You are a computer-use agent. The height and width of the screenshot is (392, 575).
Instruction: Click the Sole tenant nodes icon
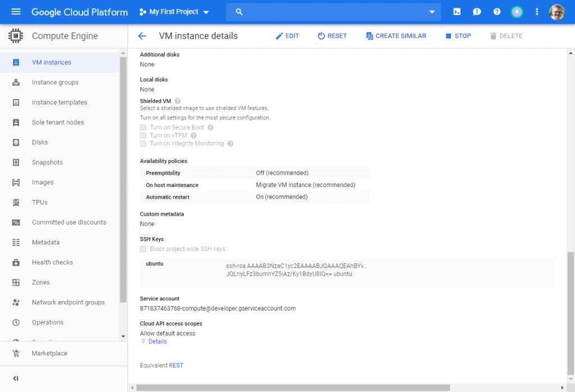point(16,122)
